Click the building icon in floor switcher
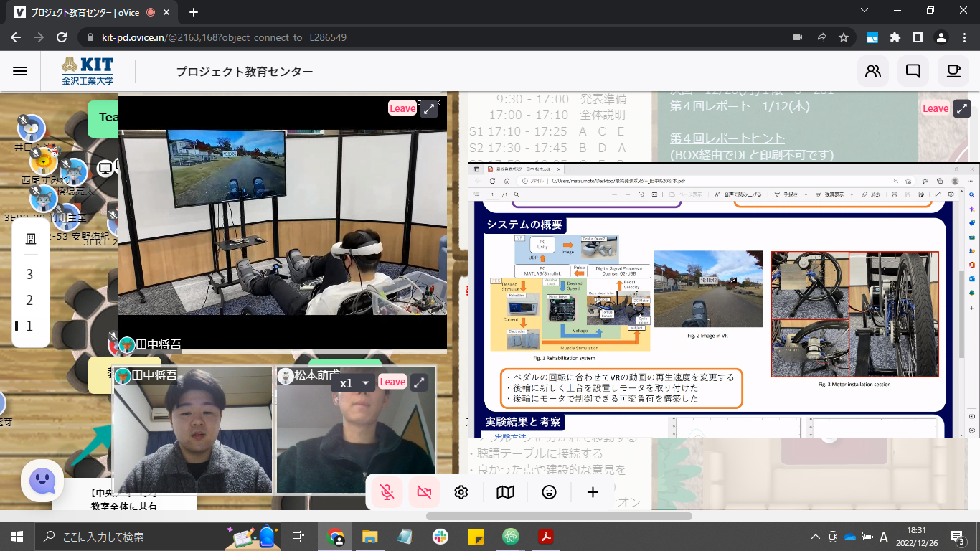The width and height of the screenshot is (980, 551). 31,239
